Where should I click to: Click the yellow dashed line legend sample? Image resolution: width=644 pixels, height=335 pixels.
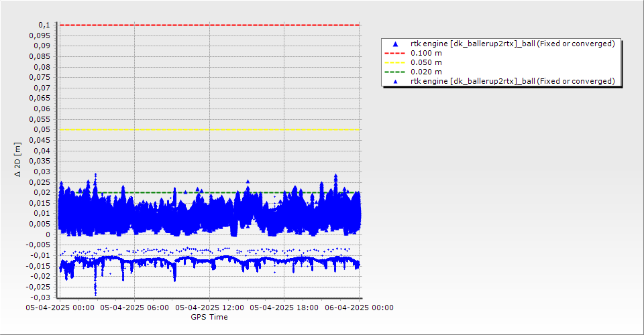[x=394, y=63]
